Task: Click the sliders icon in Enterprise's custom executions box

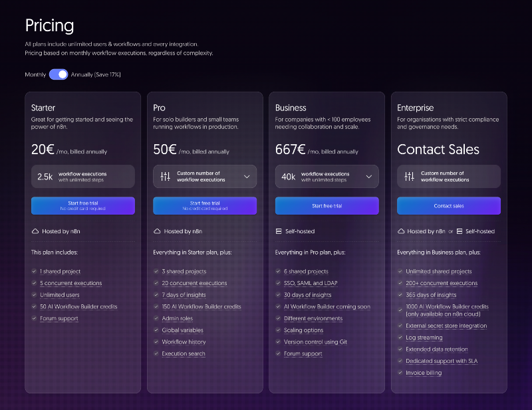Action: tap(410, 176)
